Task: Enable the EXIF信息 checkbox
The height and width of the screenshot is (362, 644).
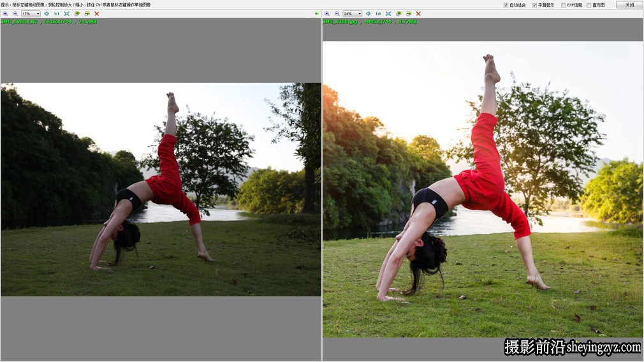Action: (x=563, y=5)
